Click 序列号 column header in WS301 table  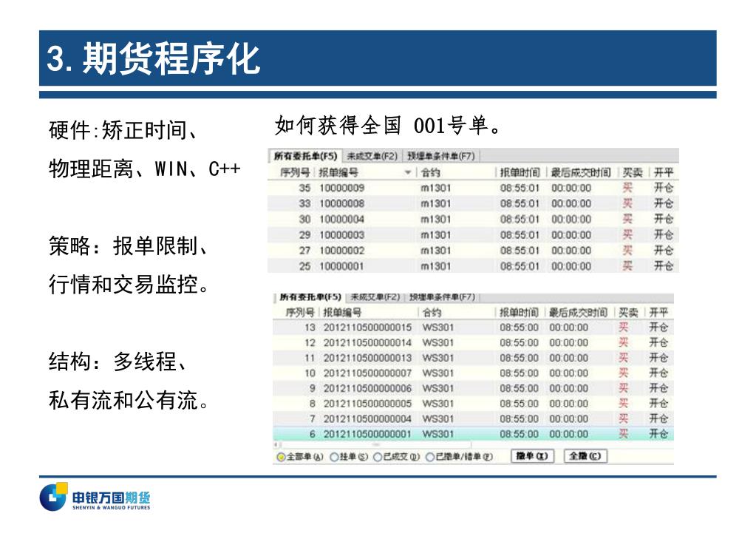300,312
